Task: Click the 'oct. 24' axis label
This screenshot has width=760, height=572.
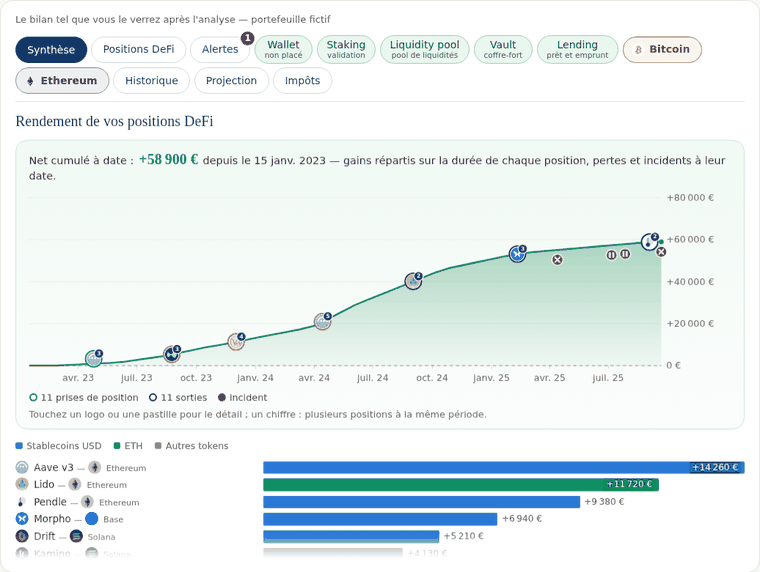Action: pos(432,378)
